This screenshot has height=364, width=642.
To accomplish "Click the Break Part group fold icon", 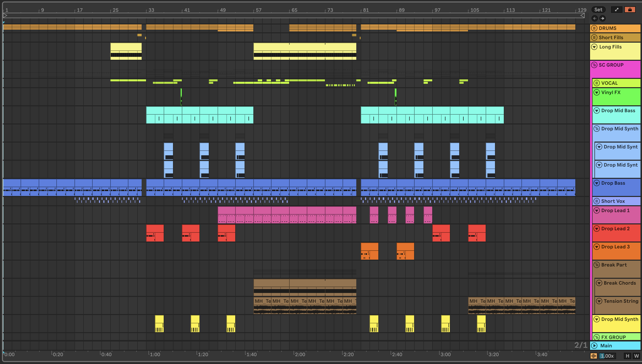I will [x=597, y=265].
